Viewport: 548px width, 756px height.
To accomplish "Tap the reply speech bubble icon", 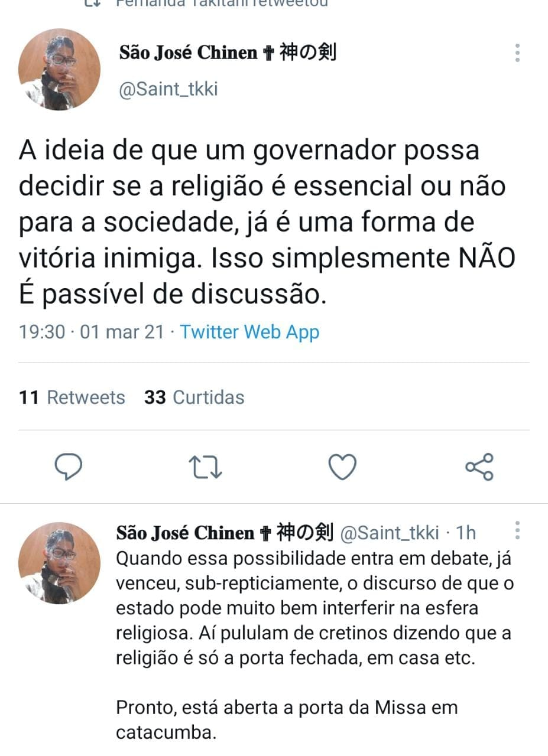I will point(68,468).
